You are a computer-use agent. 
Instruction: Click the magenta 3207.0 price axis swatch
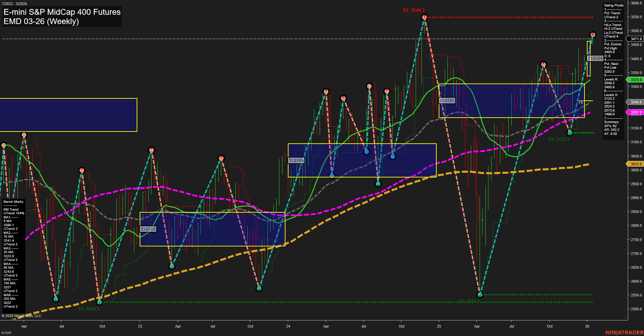[x=635, y=112]
